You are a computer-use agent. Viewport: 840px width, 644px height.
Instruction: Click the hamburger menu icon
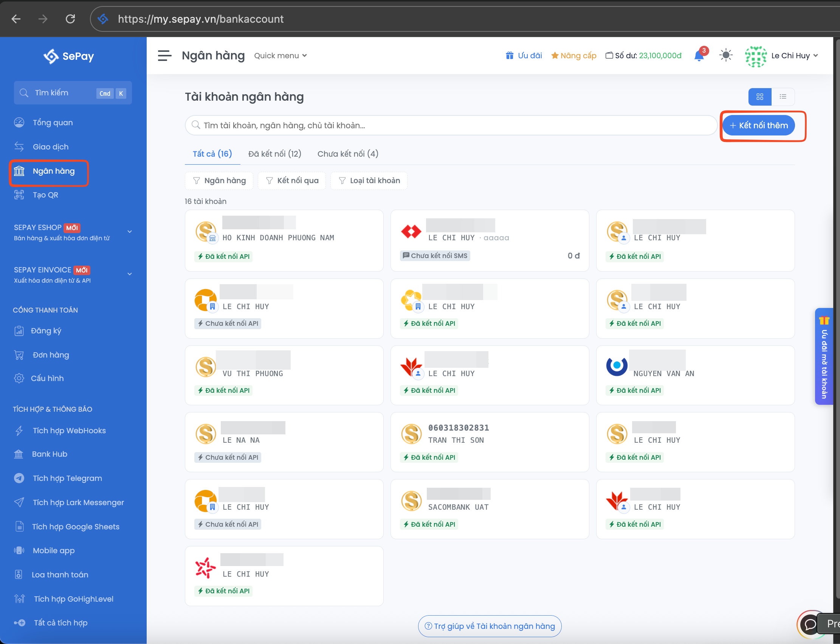click(x=164, y=56)
